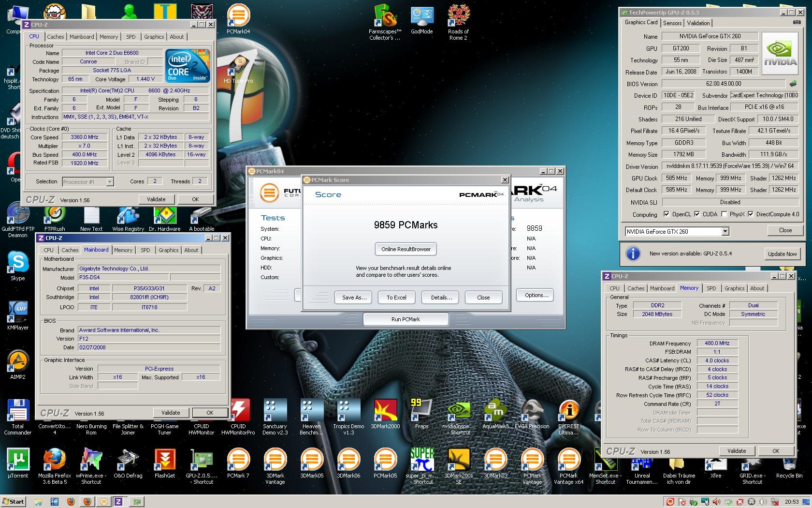Click Validate in the Memory CPU-Z window
This screenshot has width=812, height=508.
click(737, 451)
